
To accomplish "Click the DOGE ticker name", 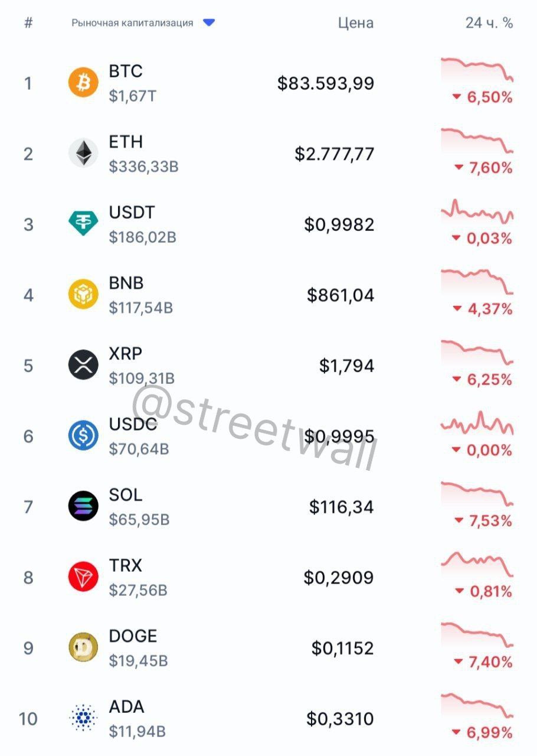I will point(133,636).
